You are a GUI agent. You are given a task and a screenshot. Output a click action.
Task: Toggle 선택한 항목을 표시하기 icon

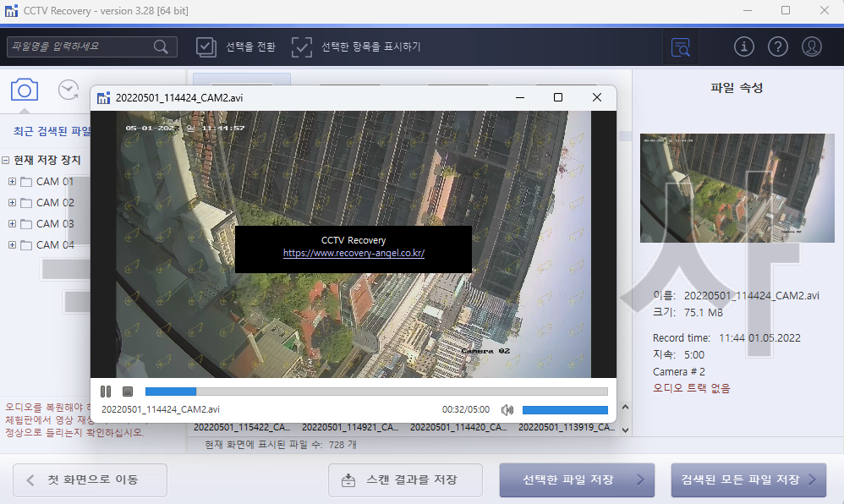(301, 47)
